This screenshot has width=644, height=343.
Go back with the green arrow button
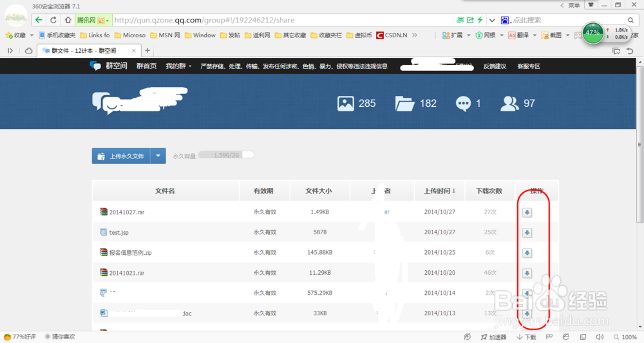click(x=39, y=20)
